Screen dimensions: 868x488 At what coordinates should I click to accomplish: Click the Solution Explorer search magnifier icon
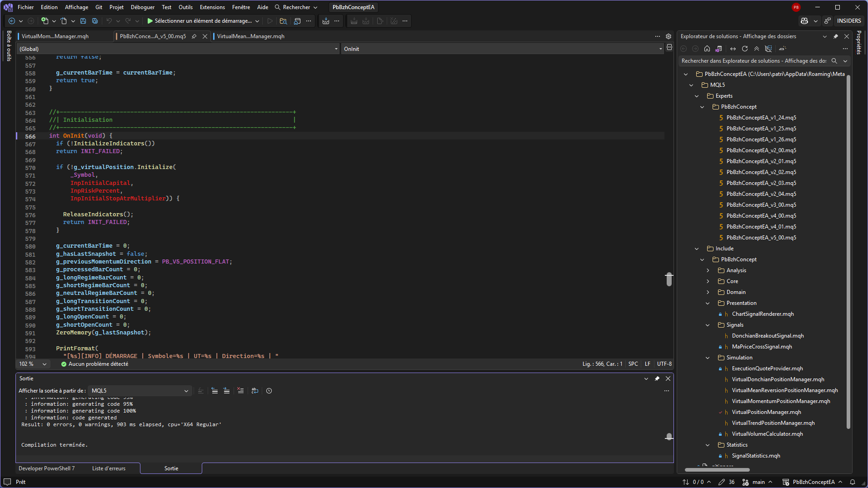pos(834,61)
